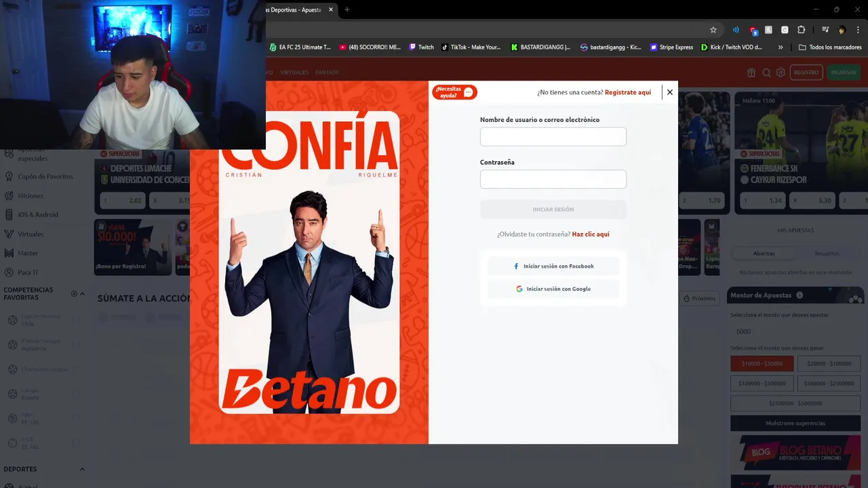Click the green INGRESAR button
The height and width of the screenshot is (488, 868).
click(844, 73)
